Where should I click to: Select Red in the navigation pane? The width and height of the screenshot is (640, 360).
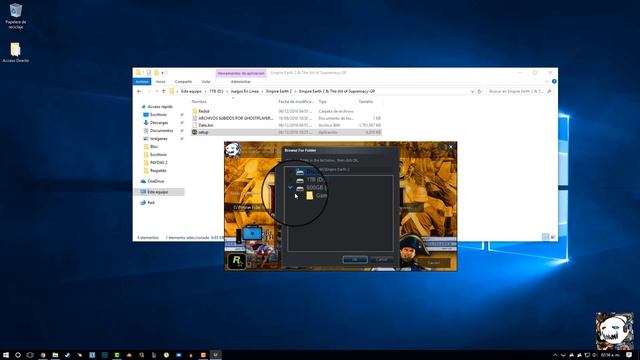coord(151,202)
